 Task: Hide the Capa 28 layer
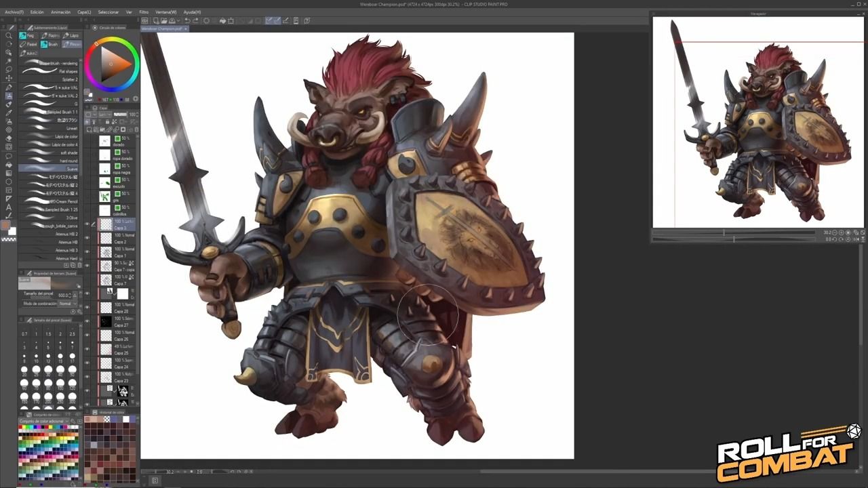click(87, 307)
